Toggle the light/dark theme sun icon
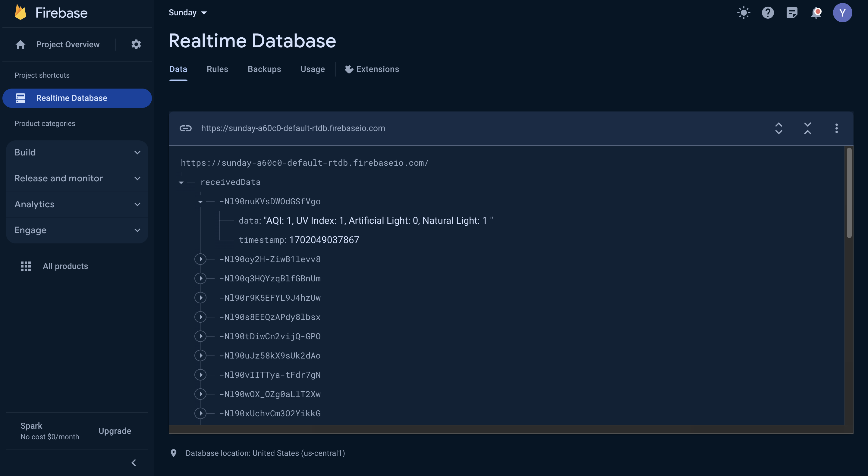 click(744, 13)
